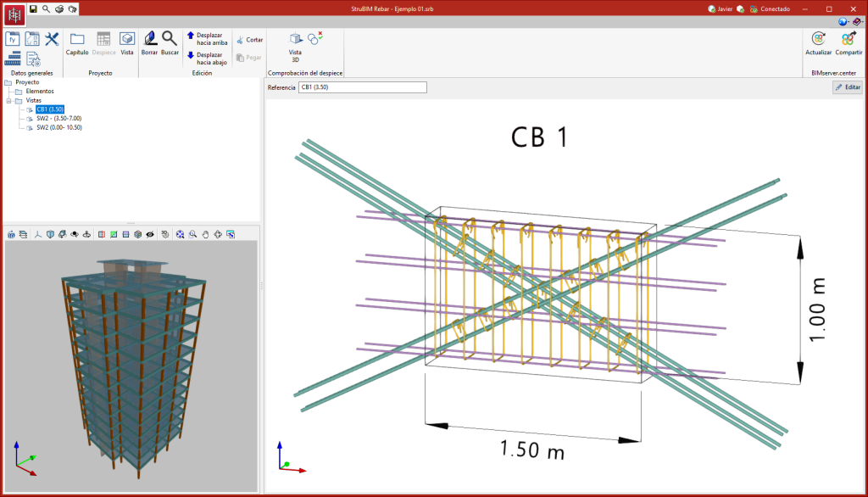The width and height of the screenshot is (868, 497).
Task: Open the purple help book dropdown
Action: coord(858,21)
